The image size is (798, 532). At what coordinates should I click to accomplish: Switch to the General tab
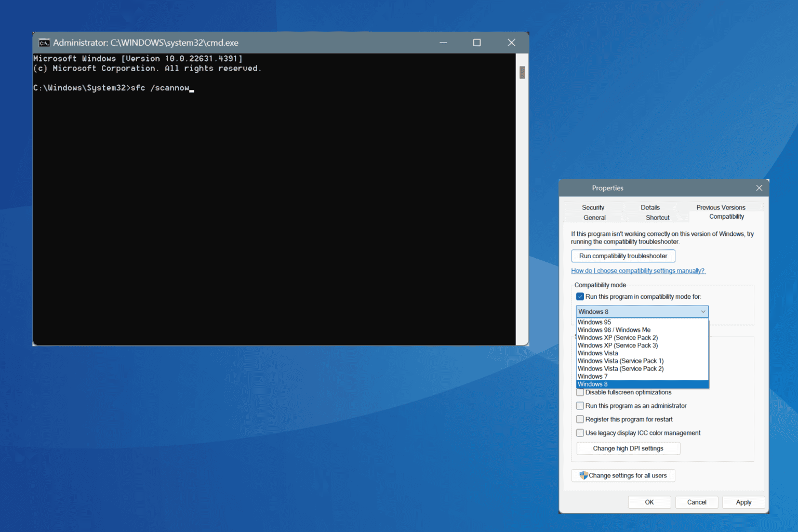click(x=594, y=218)
